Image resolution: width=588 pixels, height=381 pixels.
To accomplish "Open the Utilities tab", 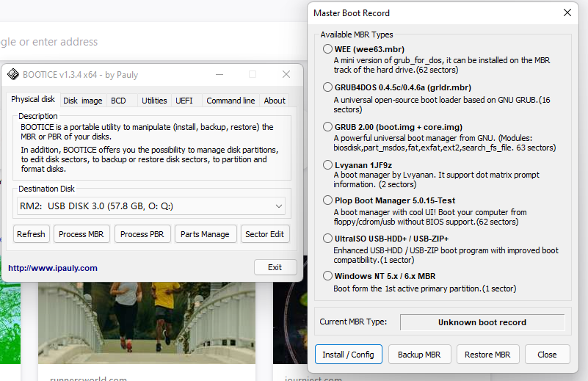I will (154, 101).
